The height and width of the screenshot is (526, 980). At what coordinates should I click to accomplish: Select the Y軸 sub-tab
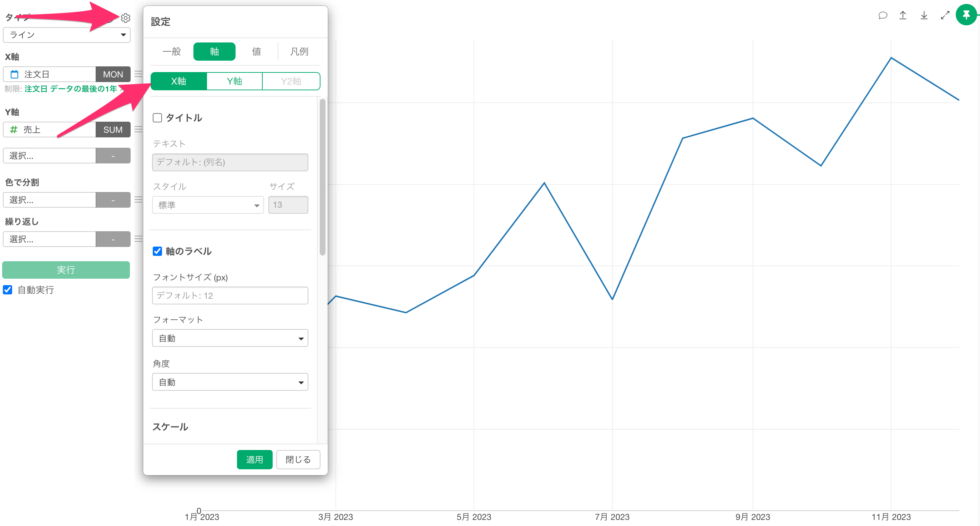pyautogui.click(x=234, y=81)
